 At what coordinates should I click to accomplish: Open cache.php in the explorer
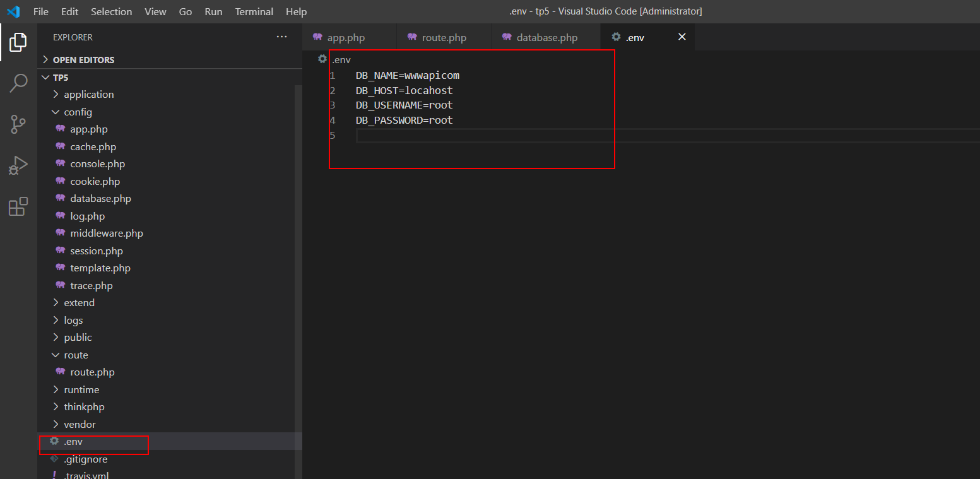point(166,146)
